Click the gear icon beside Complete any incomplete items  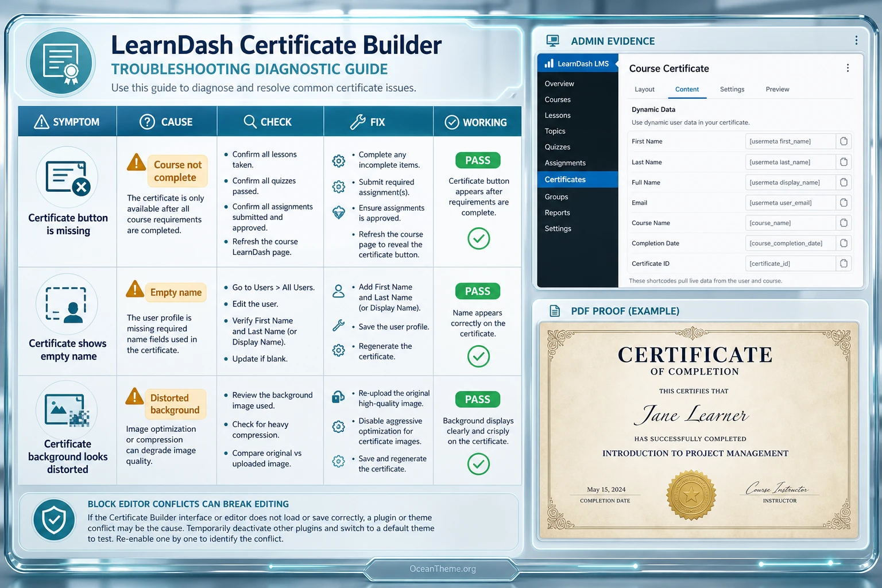pyautogui.click(x=339, y=161)
